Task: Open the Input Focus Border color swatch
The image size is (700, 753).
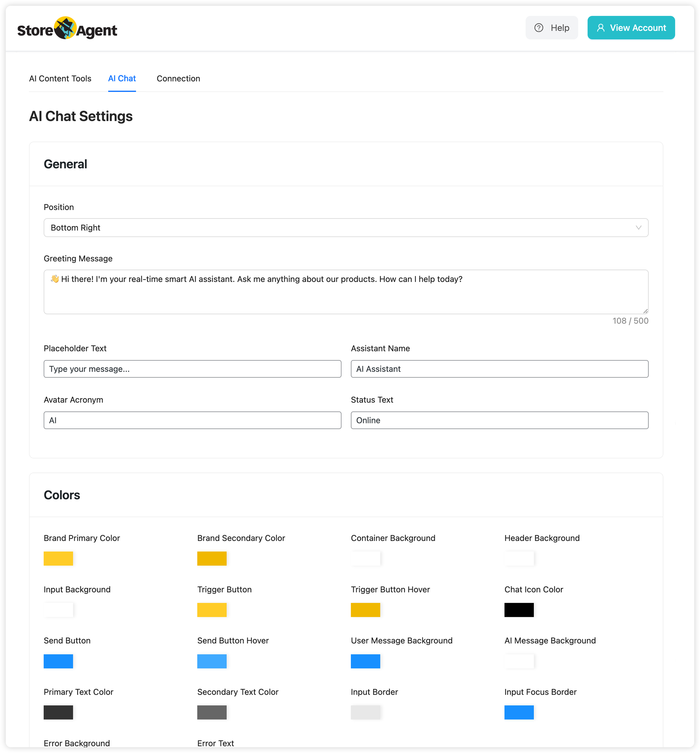Action: coord(519,712)
